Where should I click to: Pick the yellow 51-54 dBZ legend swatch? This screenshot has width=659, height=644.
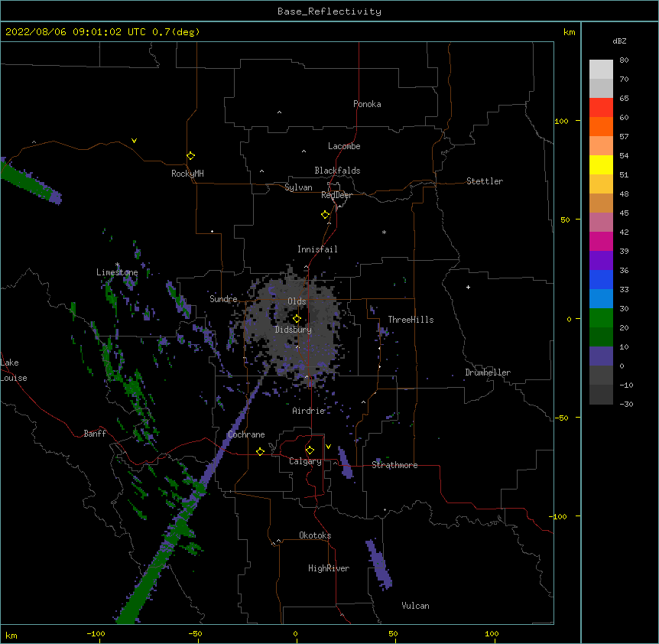click(601, 164)
